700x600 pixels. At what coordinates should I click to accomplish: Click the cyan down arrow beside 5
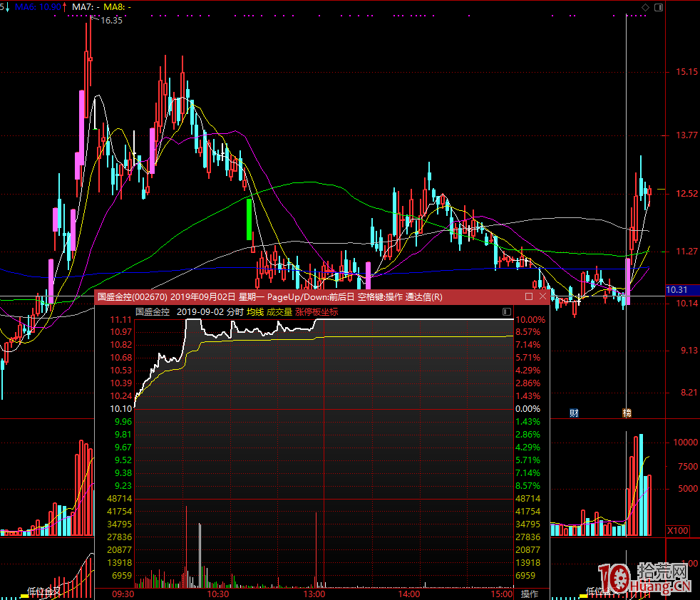click(8, 7)
